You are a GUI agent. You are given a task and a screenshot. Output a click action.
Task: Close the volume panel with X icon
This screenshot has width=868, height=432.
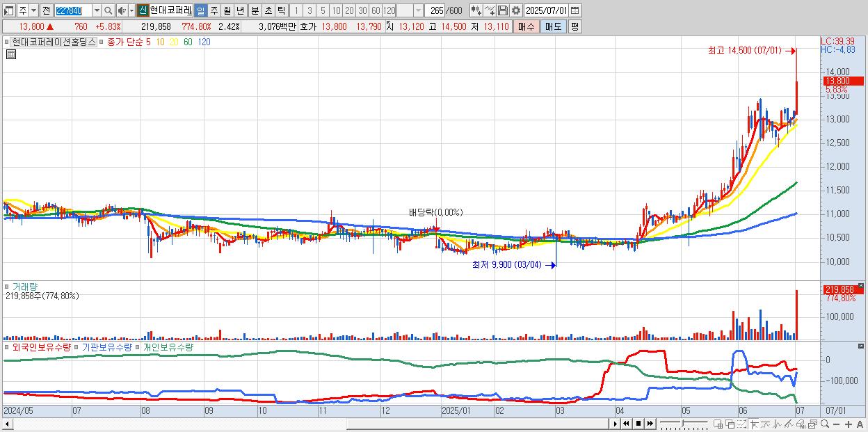[860, 285]
